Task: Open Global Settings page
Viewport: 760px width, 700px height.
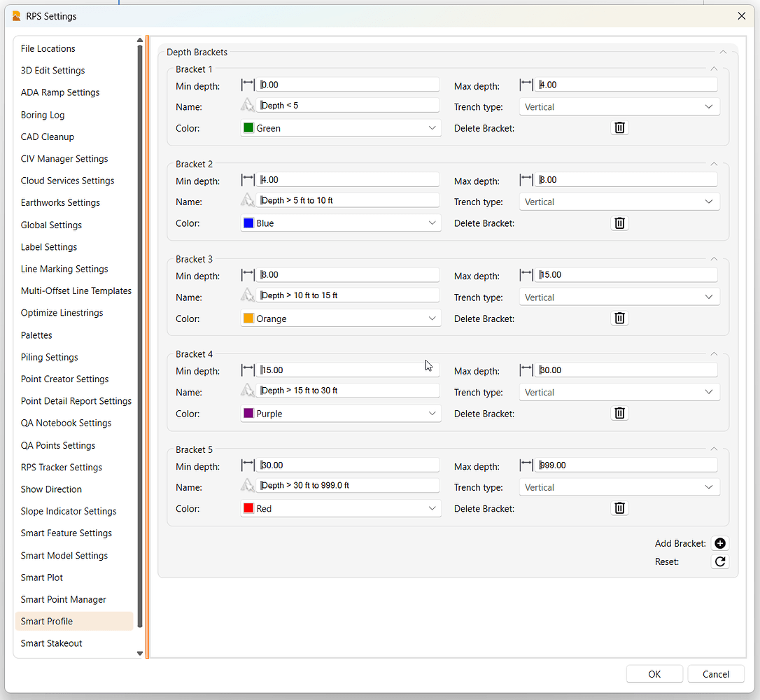Action: [74, 225]
